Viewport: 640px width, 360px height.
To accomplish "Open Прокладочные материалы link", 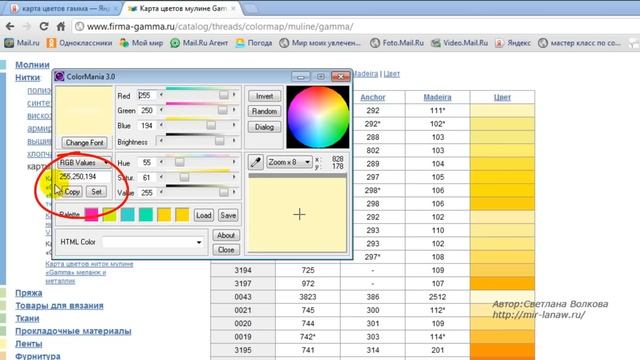I will click(73, 331).
